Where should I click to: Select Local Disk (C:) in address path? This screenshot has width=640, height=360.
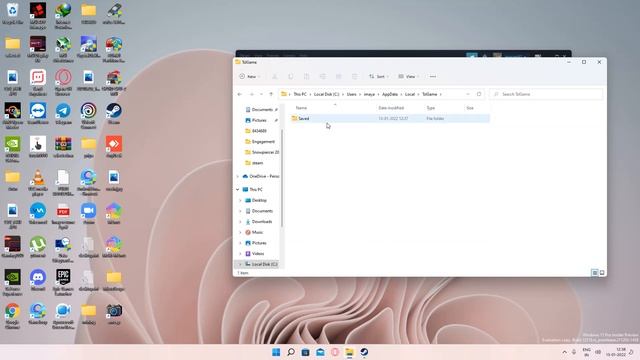[326, 94]
